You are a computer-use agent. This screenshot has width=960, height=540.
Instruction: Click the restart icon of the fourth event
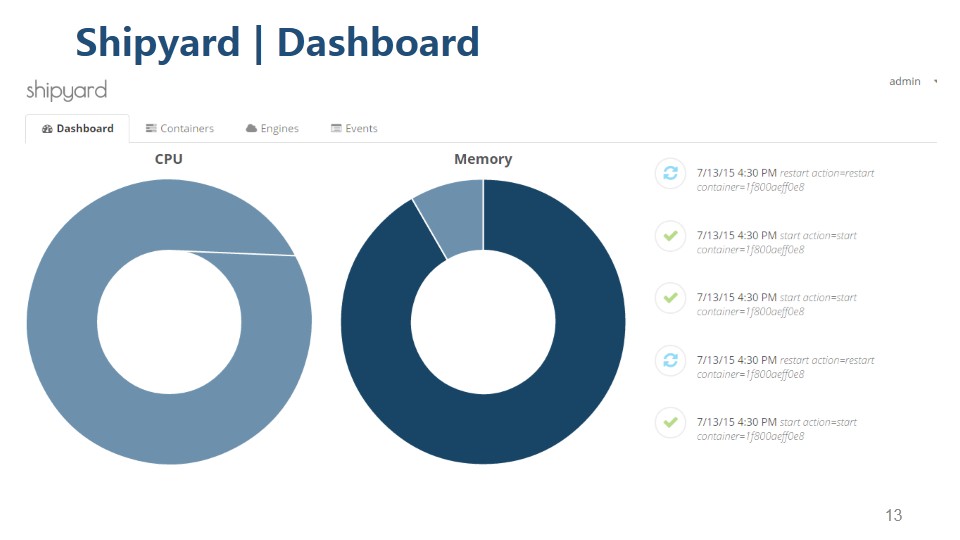670,360
